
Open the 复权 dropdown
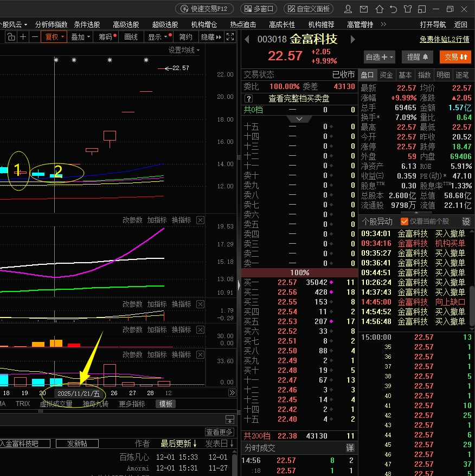pos(54,37)
